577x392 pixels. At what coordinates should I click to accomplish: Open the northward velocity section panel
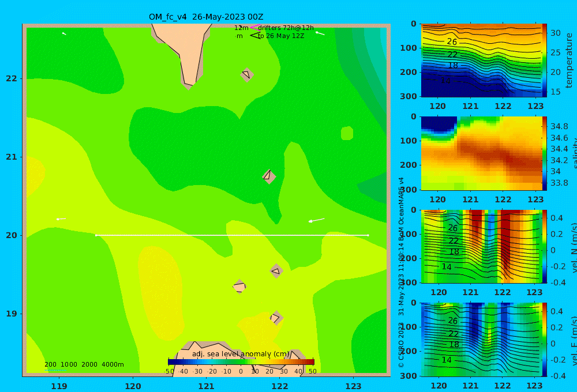(481, 246)
